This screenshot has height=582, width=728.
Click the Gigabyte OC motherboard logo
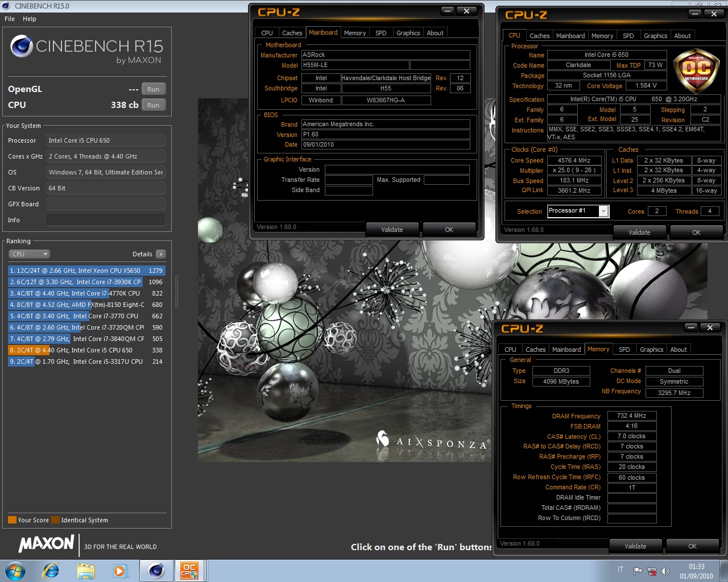pos(696,72)
